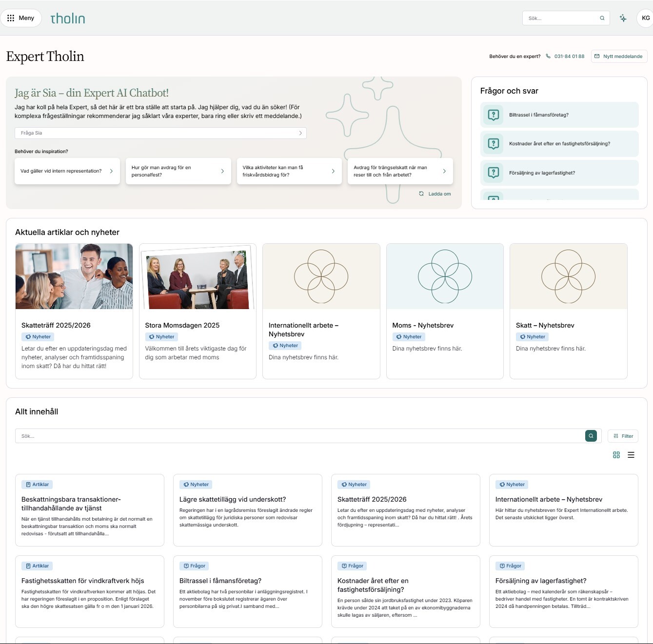Toggle the Artiklar badge on Fastighetsskatten card

(x=37, y=566)
